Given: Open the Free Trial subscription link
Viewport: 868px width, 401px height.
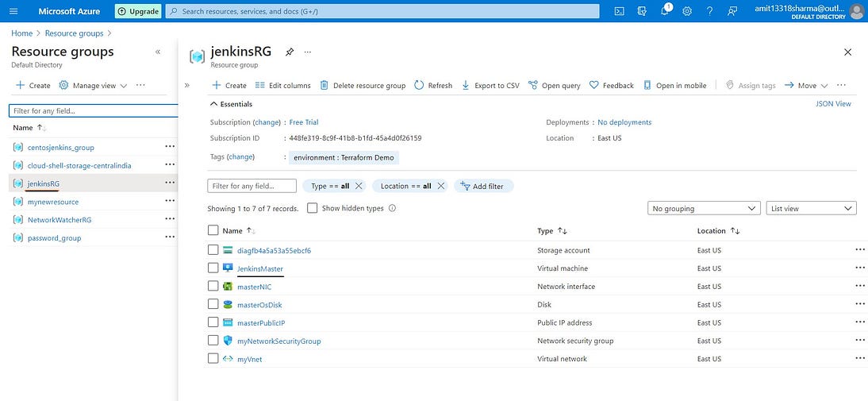Looking at the screenshot, I should coord(303,121).
